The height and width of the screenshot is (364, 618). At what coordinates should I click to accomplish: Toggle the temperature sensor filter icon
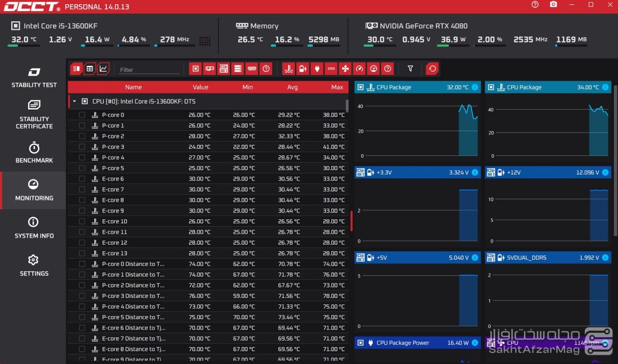(289, 69)
